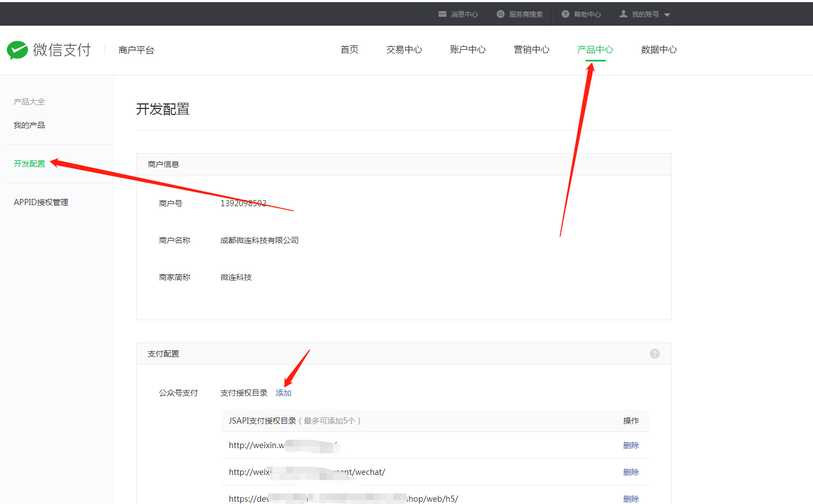Open the 营销中心 navigation tab
Viewport: 813px width, 504px height.
pyautogui.click(x=531, y=50)
